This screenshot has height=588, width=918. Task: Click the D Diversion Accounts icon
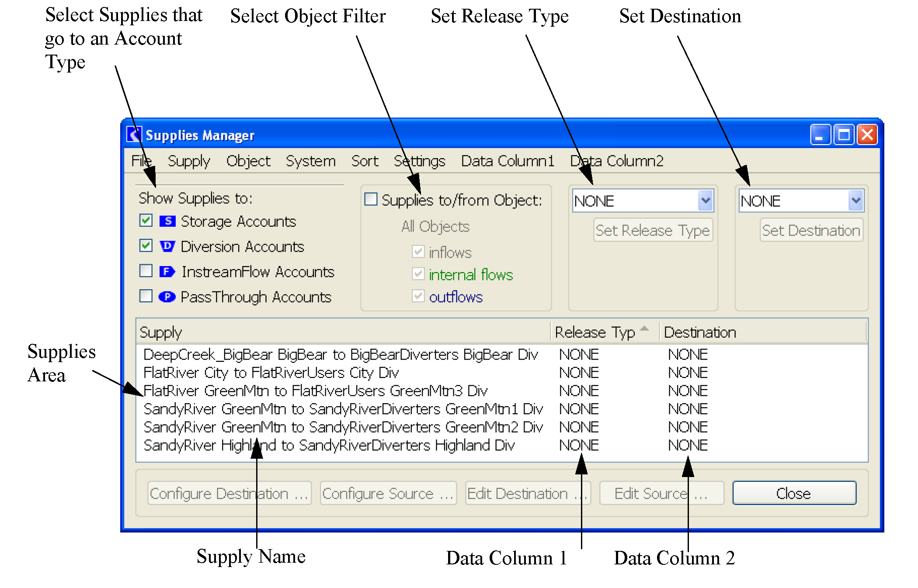pos(167,246)
